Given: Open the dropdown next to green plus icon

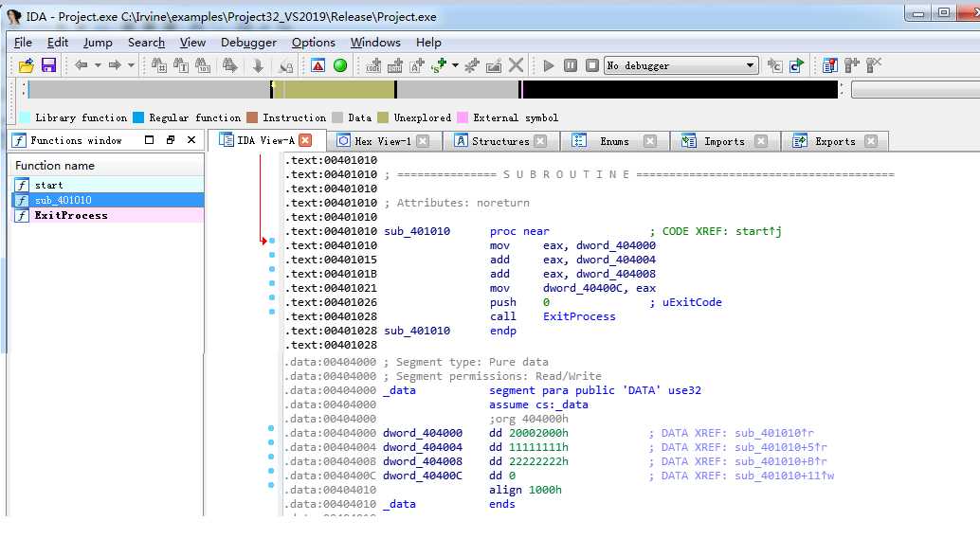Looking at the screenshot, I should coord(455,65).
